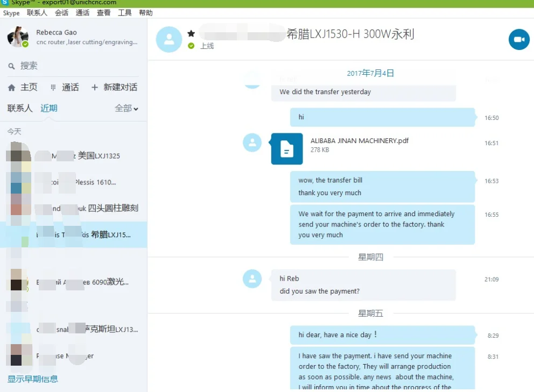This screenshot has height=392, width=534.
Task: Open the 美国LXJ1325 conversation
Action: 74,156
